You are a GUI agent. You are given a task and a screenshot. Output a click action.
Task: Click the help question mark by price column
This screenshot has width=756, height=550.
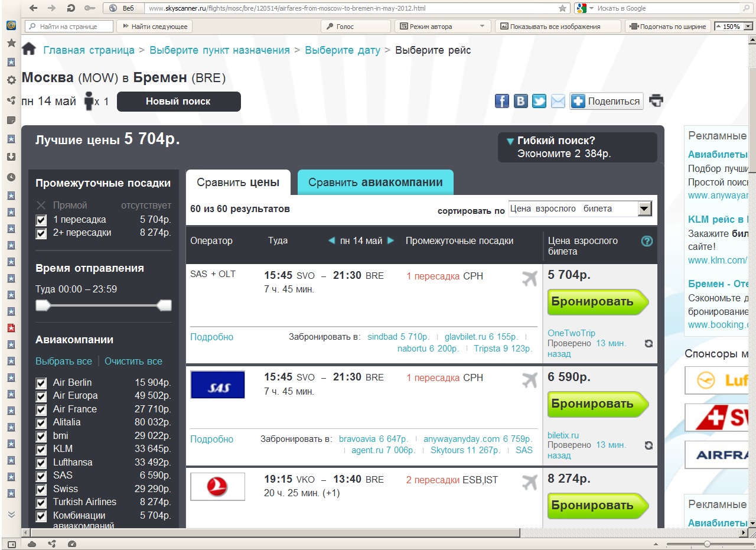pos(647,241)
